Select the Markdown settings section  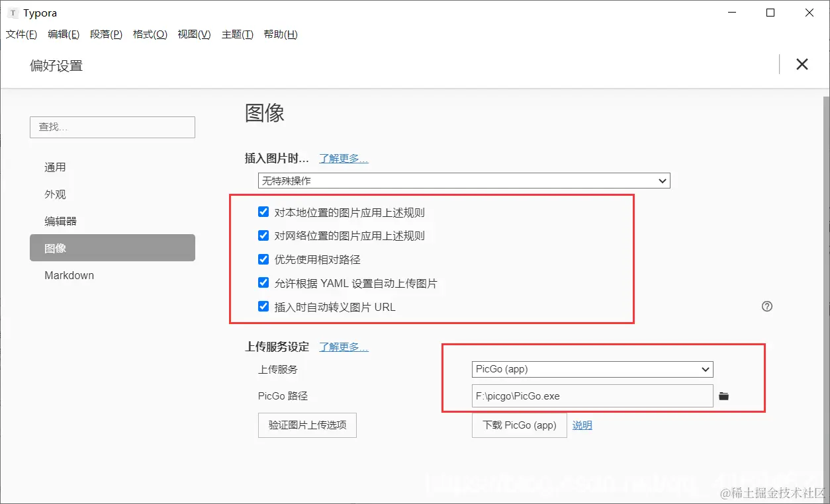point(69,275)
